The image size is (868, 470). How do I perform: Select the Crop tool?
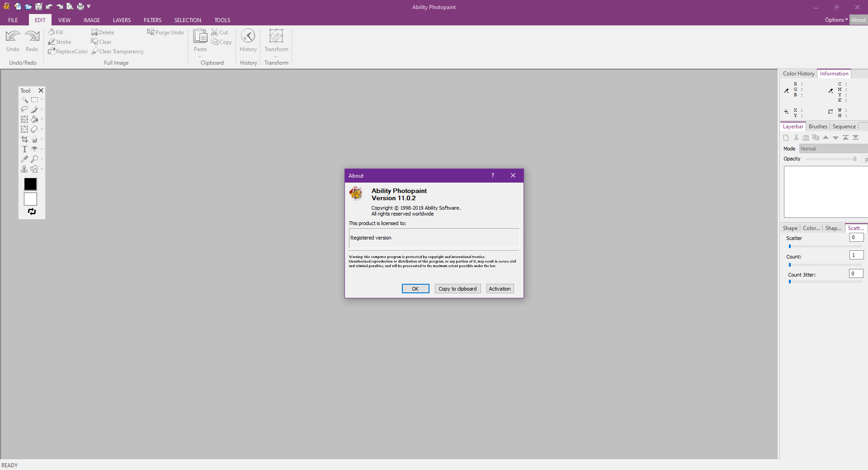point(24,140)
